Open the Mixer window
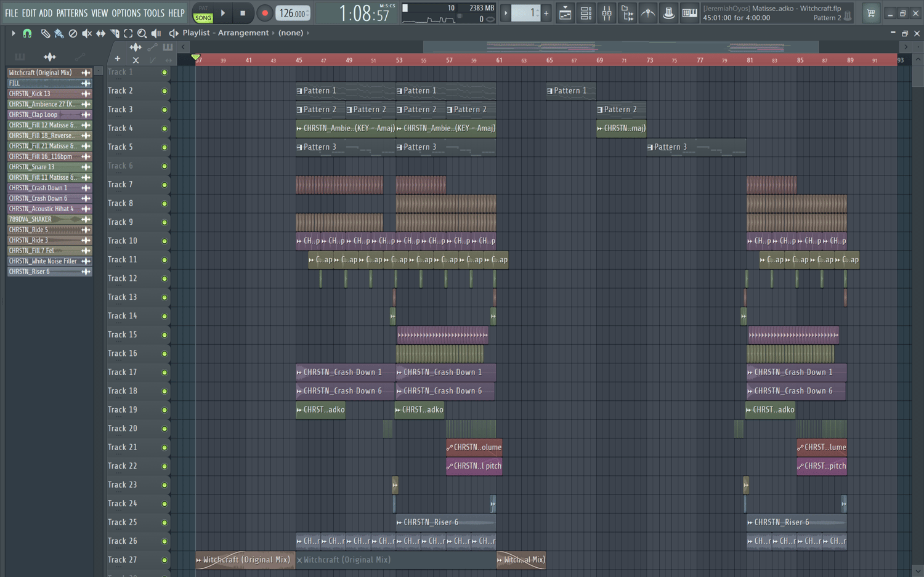The width and height of the screenshot is (924, 577). click(607, 13)
